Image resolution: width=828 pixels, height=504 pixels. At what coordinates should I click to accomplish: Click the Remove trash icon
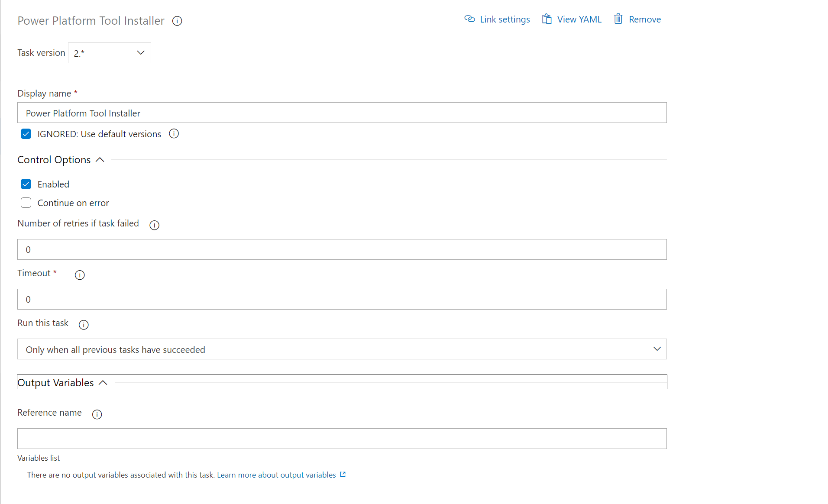[618, 19]
